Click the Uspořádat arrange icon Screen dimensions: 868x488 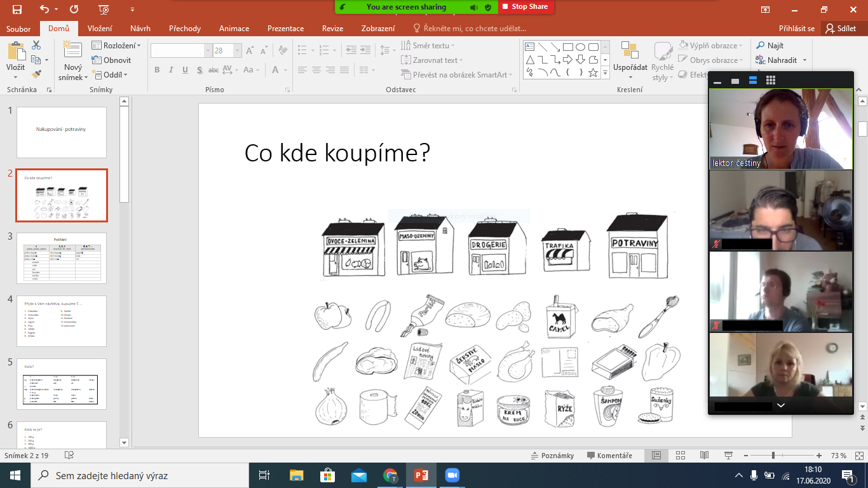630,51
